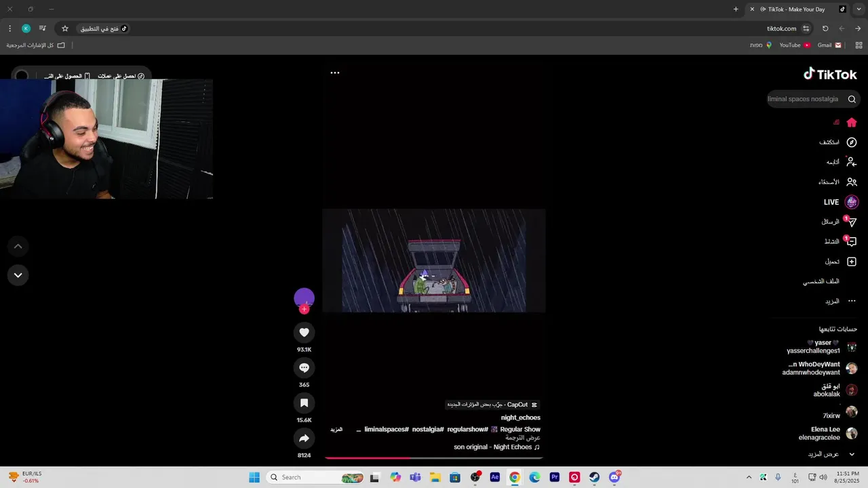Open Profile (الملف الشخصي) in sidebar
The width and height of the screenshot is (868, 488).
pyautogui.click(x=821, y=281)
